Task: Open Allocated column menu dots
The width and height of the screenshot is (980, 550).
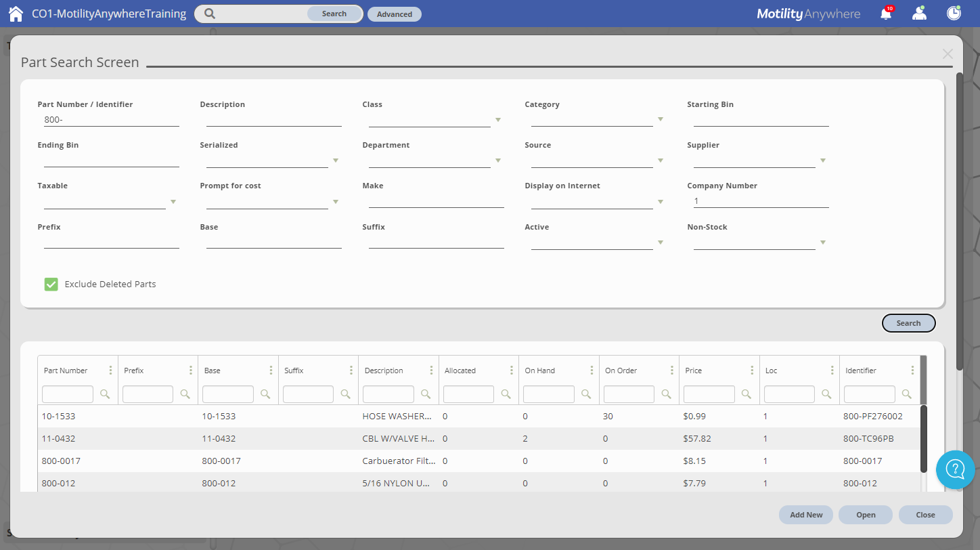Action: 512,371
